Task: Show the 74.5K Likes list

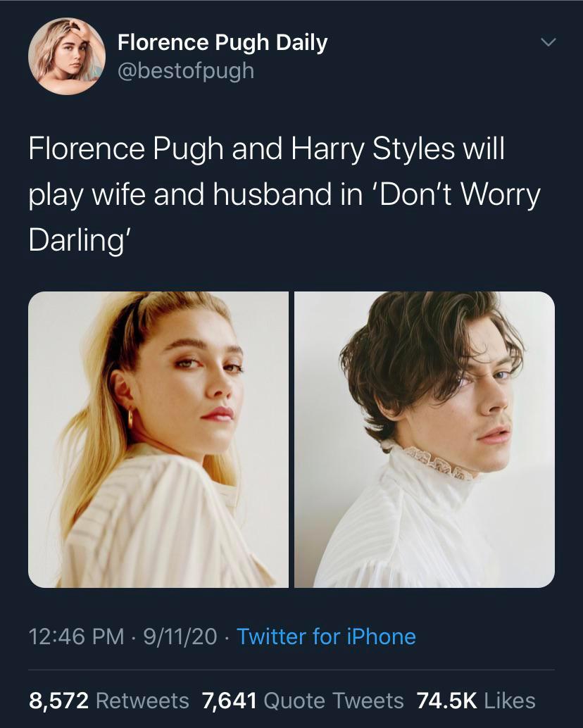Action: point(476,701)
